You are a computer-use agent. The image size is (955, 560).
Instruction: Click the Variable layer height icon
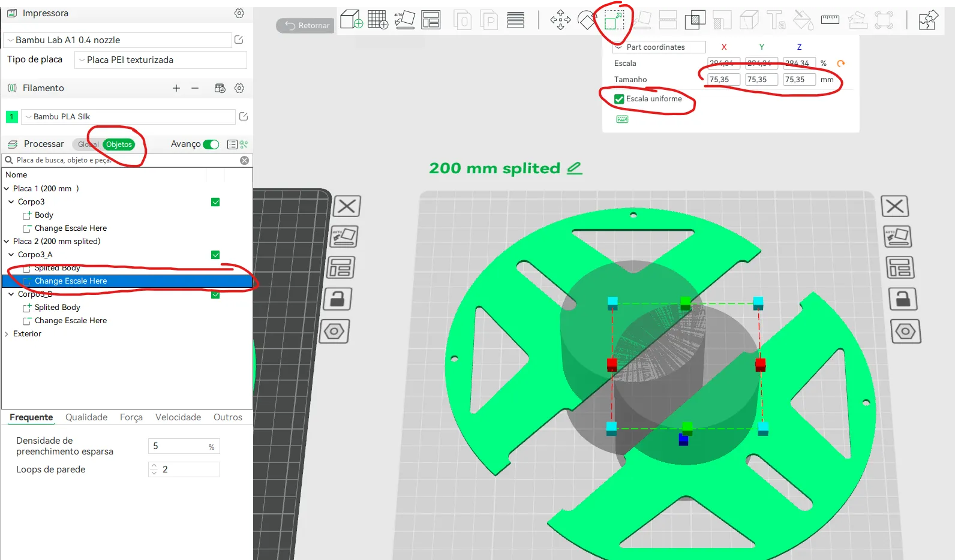click(x=515, y=20)
